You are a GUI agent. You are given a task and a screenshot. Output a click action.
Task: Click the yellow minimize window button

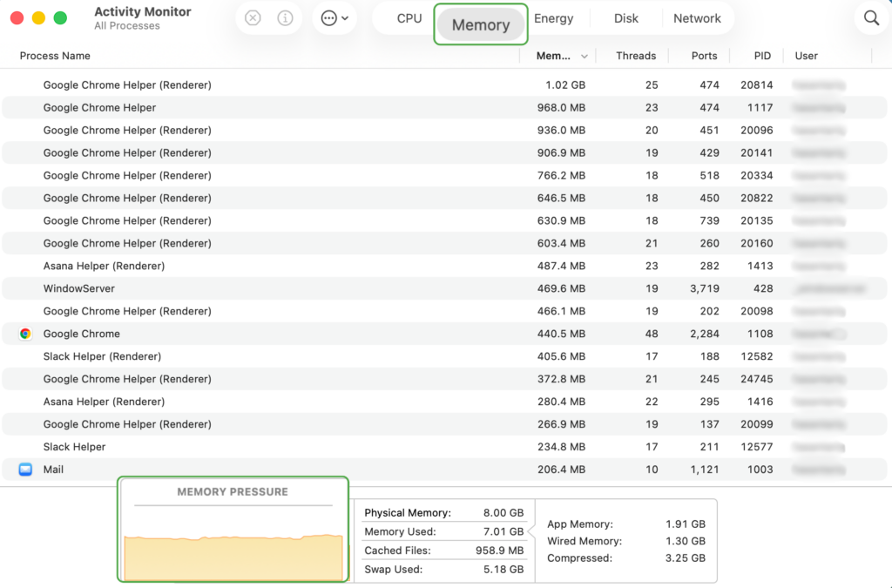(x=38, y=18)
